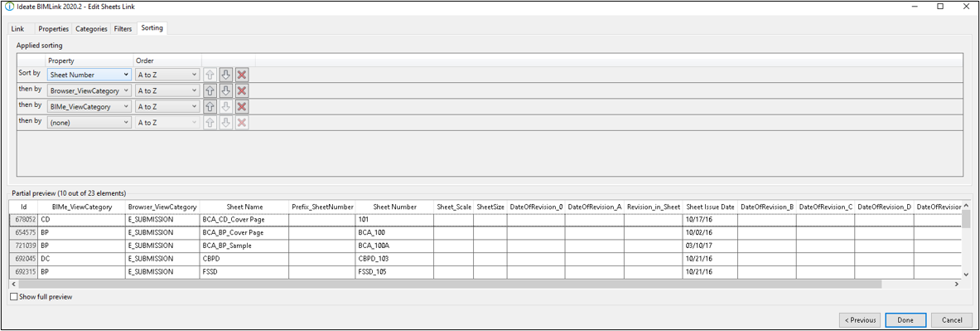Click the Sheet_Scale column header
980x331 pixels.
454,207
